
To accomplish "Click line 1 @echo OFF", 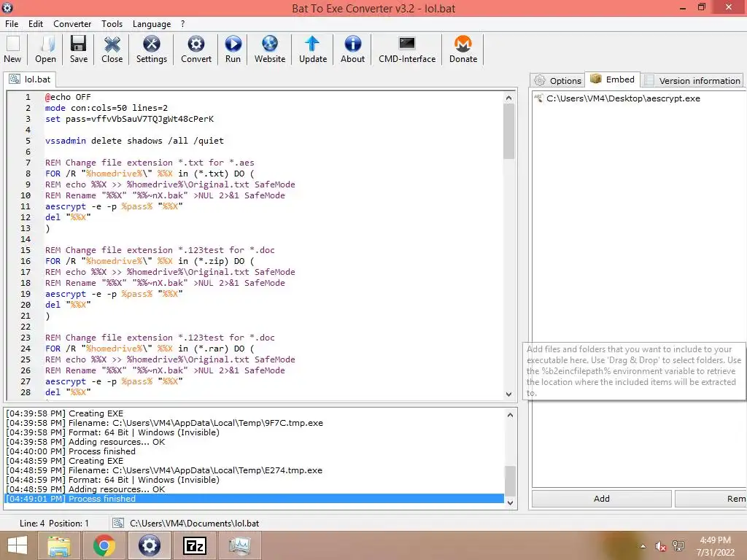I will click(68, 97).
